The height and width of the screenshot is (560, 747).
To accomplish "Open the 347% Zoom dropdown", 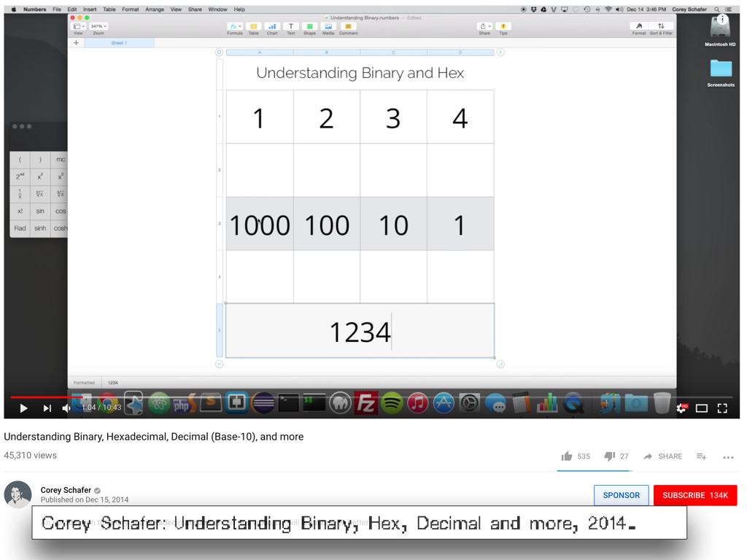I will [x=98, y=27].
